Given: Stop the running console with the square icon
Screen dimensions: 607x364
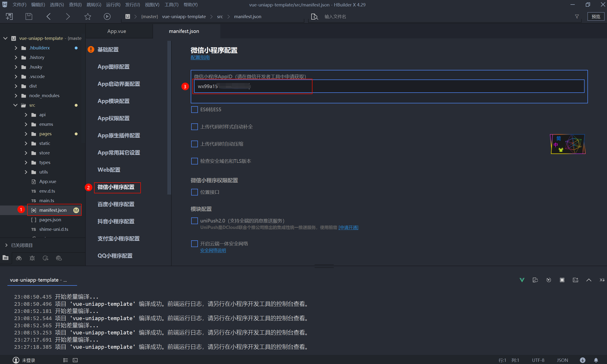Looking at the screenshot, I should coord(562,280).
